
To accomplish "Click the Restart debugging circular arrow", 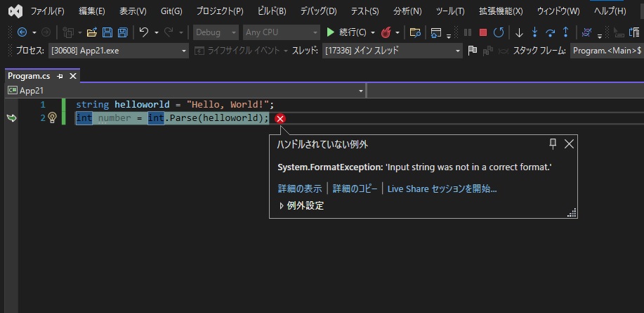I will [x=498, y=32].
